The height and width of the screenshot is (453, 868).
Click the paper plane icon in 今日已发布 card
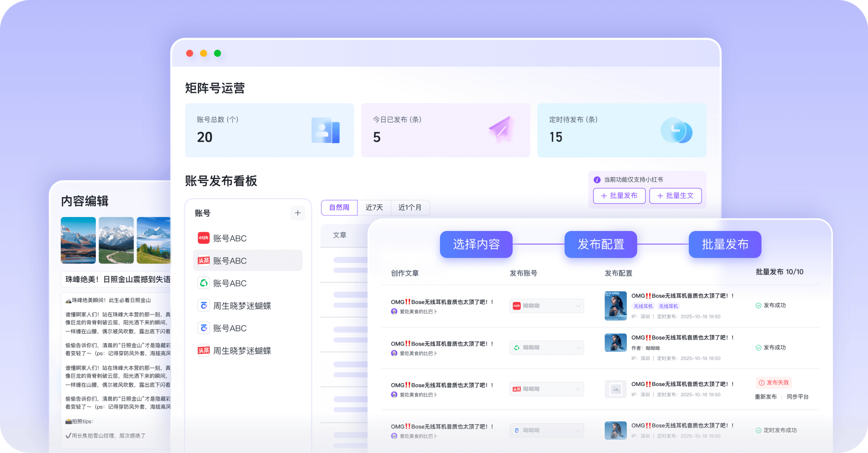[x=501, y=130]
